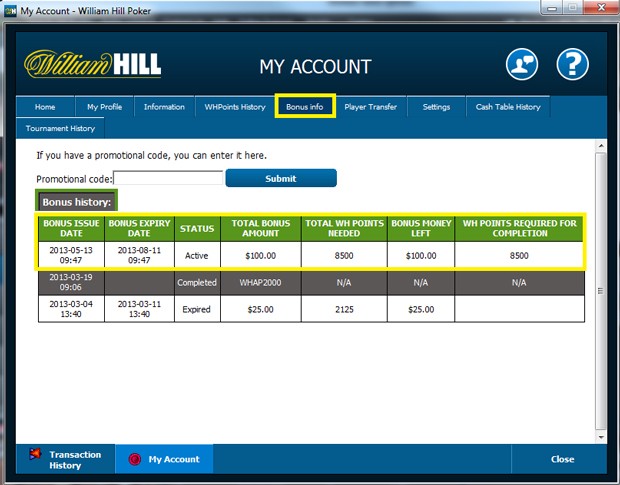This screenshot has height=485, width=620.
Task: Click the WHAP2000 bonus amount cell
Action: [261, 282]
